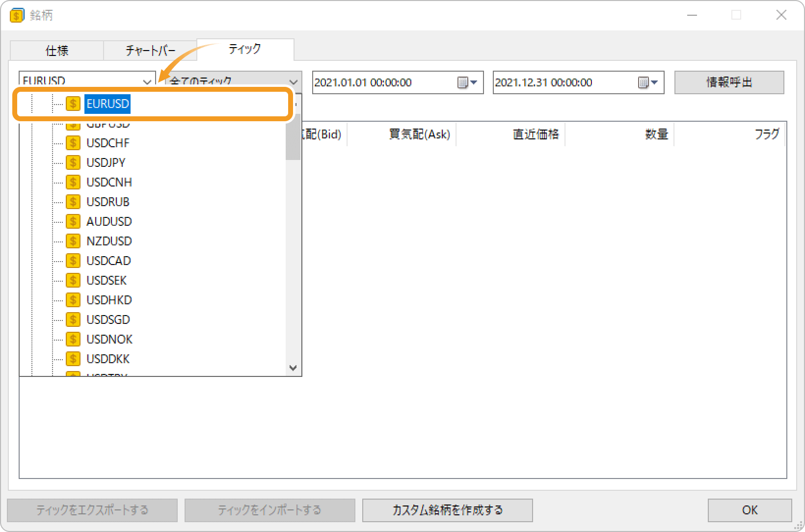Click the 銘柄 window title icon
This screenshot has width=805, height=532.
(x=17, y=15)
